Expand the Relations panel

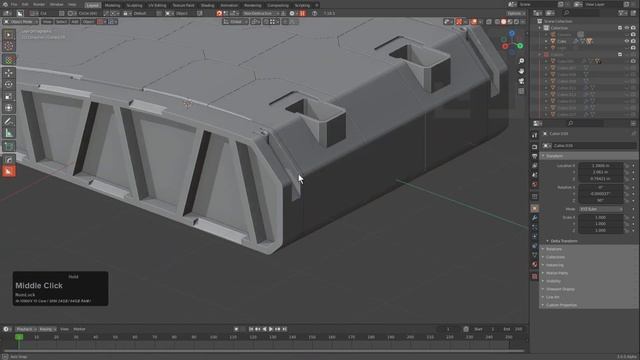[x=588, y=249]
